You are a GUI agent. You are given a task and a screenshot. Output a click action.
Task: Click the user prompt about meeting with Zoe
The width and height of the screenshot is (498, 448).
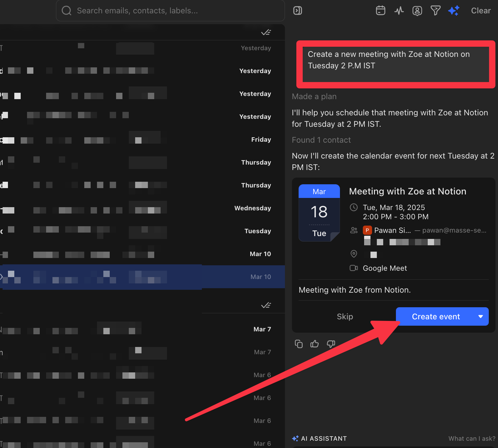click(396, 64)
